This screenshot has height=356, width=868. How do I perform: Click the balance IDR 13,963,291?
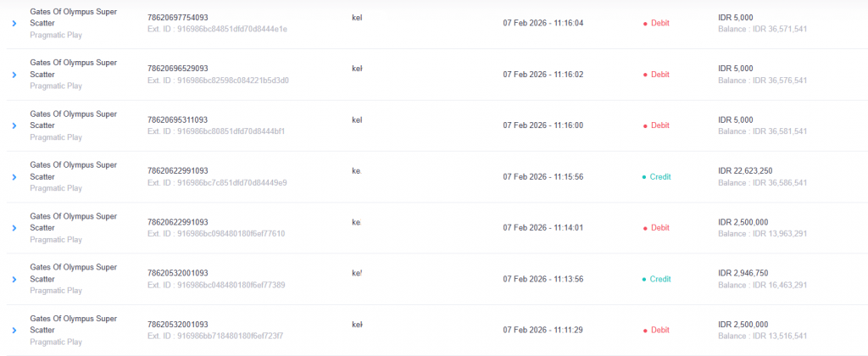tap(762, 234)
